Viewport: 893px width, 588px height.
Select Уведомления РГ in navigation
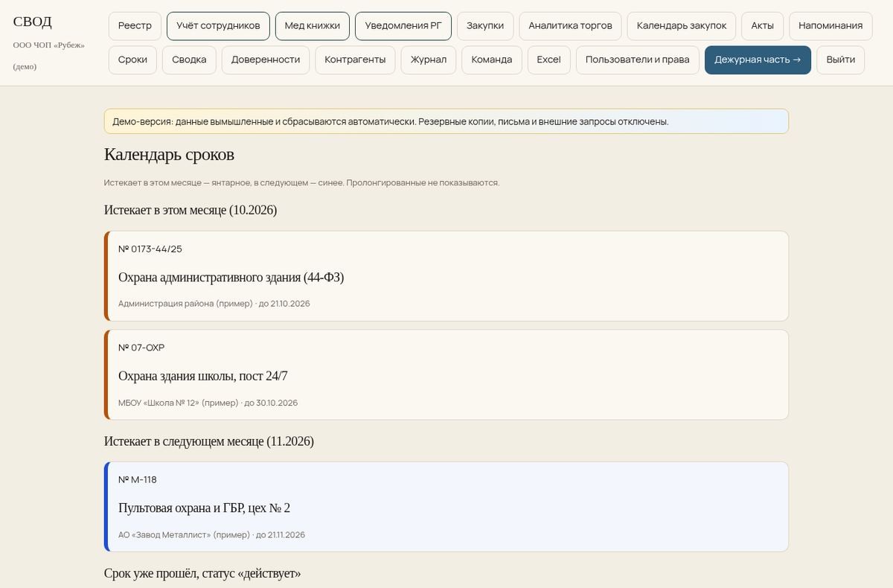click(x=403, y=25)
